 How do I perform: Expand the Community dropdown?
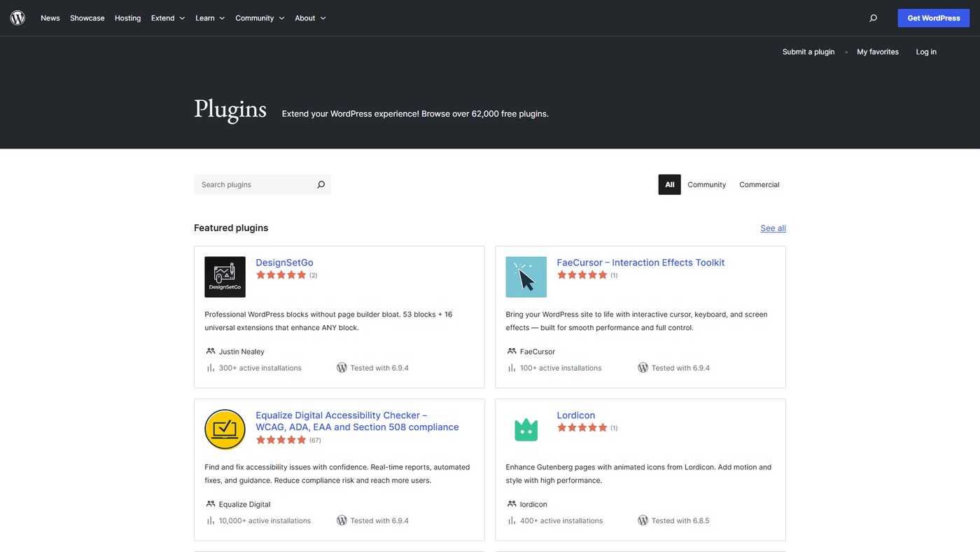(260, 18)
